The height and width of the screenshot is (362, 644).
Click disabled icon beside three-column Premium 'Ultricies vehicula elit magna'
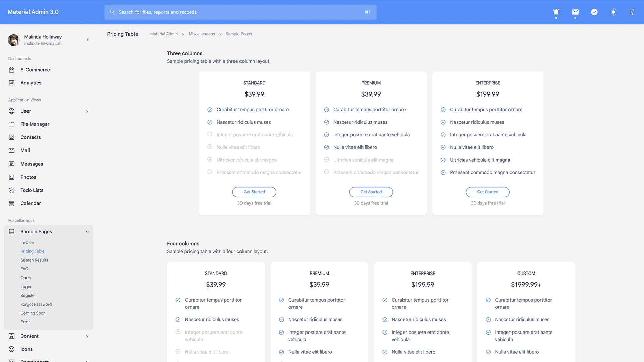[x=326, y=160]
